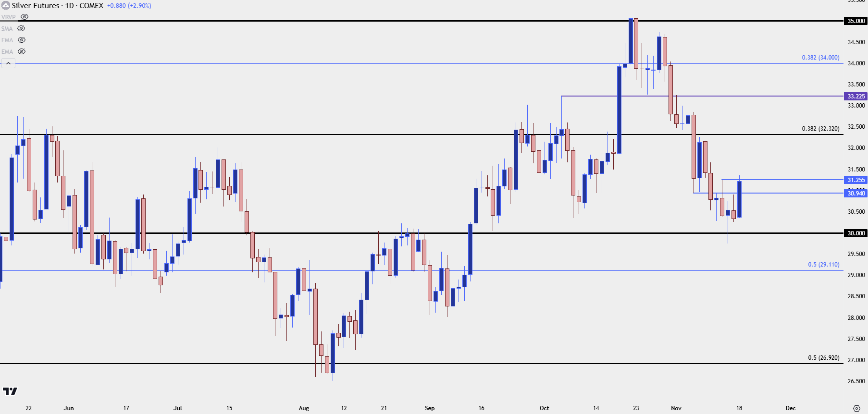Screen dimensions: 868x414
Task: Click the Aug date on time axis
Action: coord(304,408)
